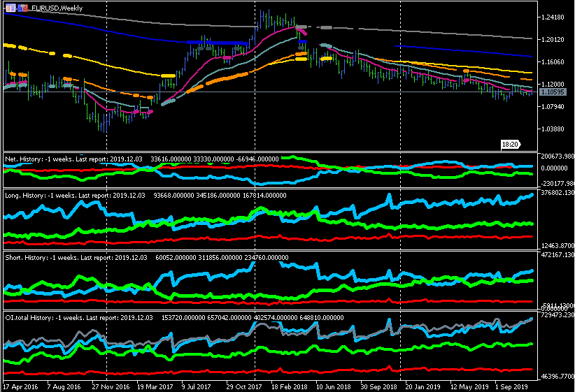Click the 27 Nov 2016 date label
This screenshot has width=575, height=392.
111,386
